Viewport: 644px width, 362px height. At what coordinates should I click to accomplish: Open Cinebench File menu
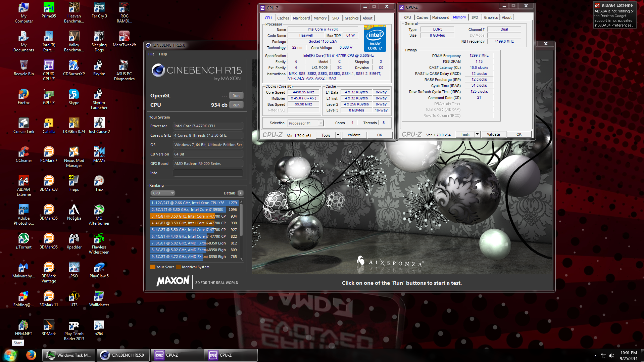point(151,54)
